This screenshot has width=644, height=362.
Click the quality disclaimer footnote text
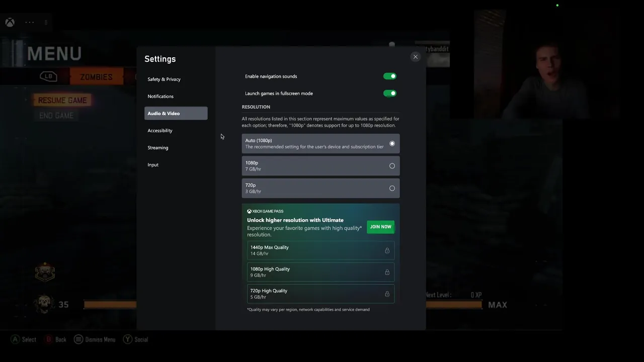tap(308, 310)
